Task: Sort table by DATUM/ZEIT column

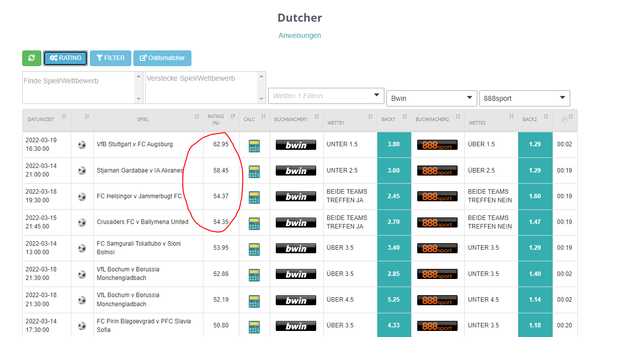Action: point(46,120)
